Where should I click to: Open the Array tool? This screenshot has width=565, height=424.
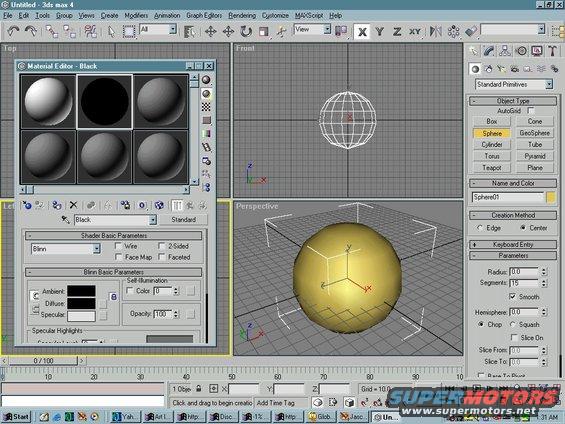click(x=453, y=32)
